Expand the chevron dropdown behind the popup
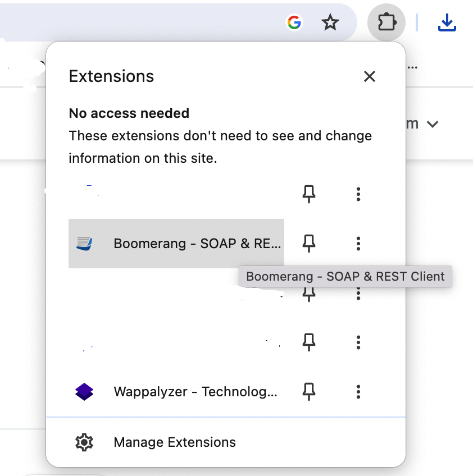Screen dimensions: 473x476 tap(433, 124)
